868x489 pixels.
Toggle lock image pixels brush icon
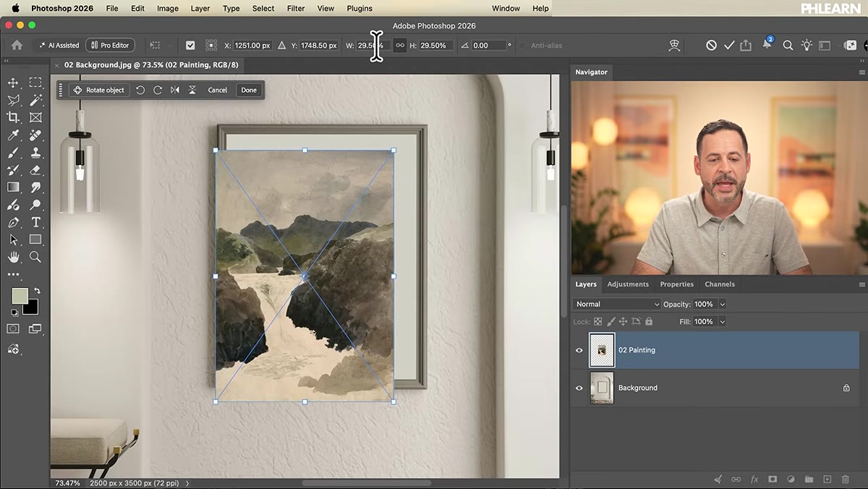[610, 322]
